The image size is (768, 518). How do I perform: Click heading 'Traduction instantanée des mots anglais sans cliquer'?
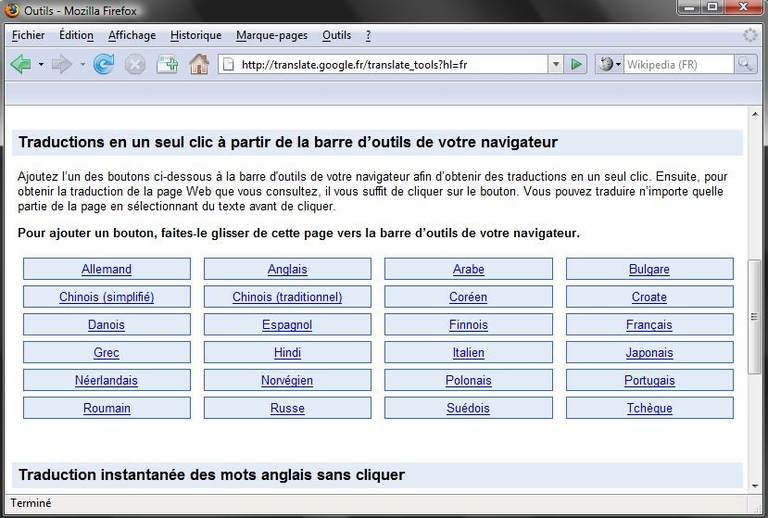tap(212, 474)
